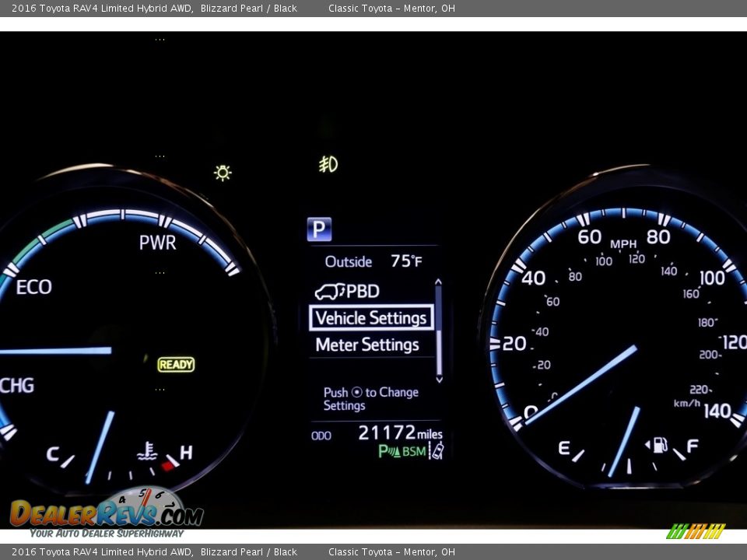The image size is (747, 560).
Task: Toggle the green READY hybrid indicator
Action: point(176,363)
